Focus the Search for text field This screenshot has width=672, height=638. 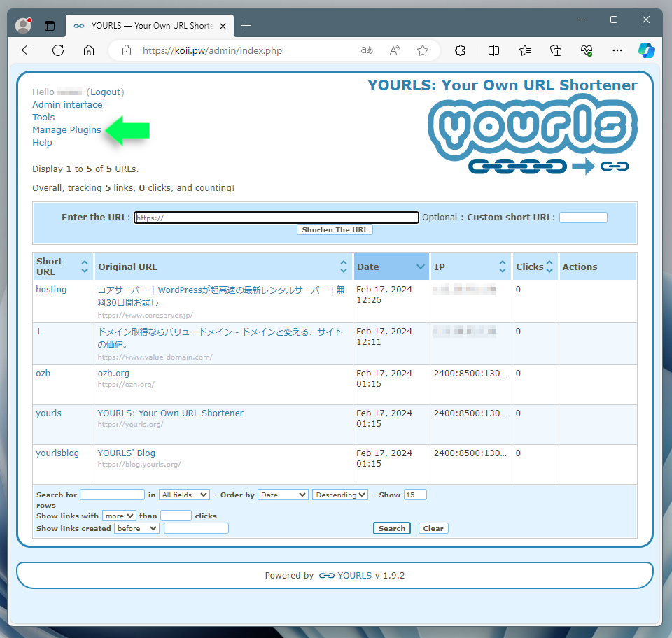pyautogui.click(x=112, y=495)
